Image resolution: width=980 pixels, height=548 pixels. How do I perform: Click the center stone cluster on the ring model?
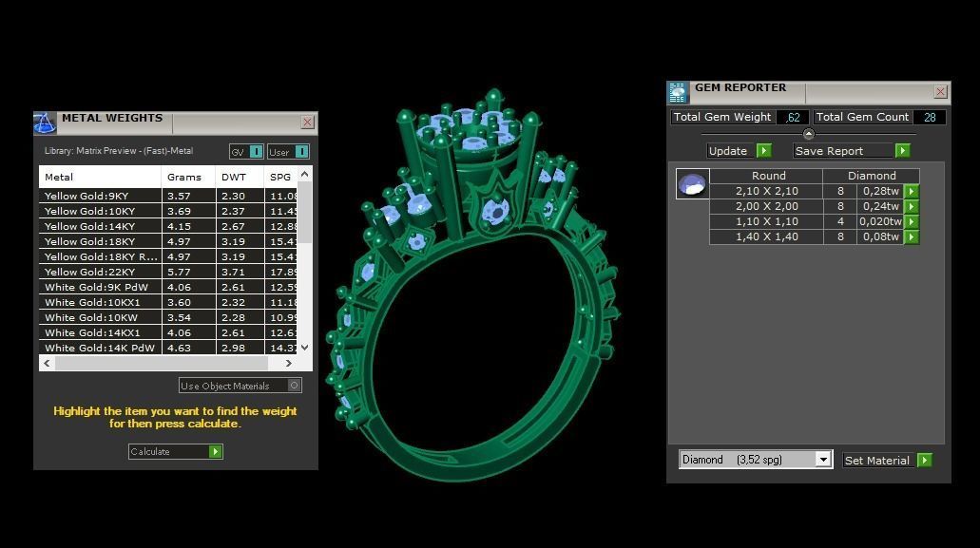click(x=470, y=131)
